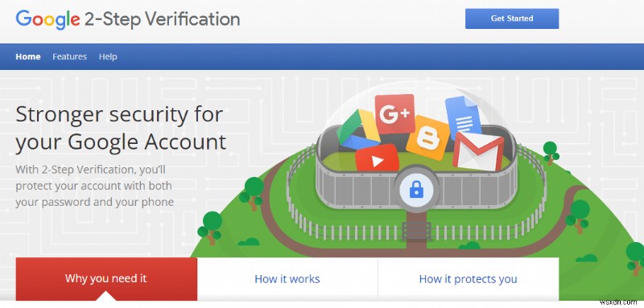Click the Google Drive triangle icon
The image size is (644, 308).
tap(357, 129)
